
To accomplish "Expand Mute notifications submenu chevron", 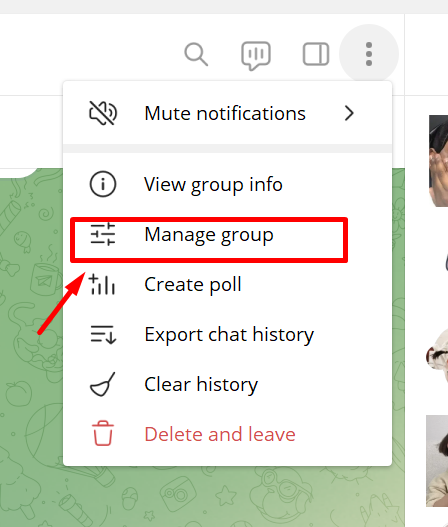I will click(x=349, y=113).
